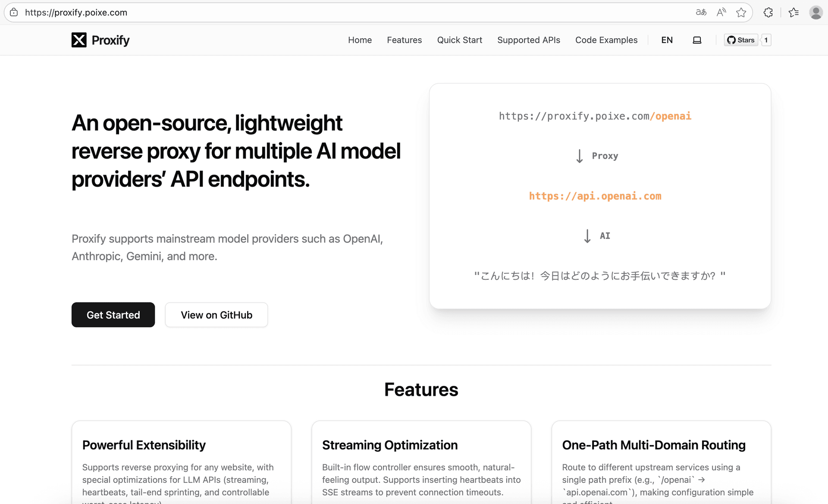Click the Get Started button
The image size is (828, 504).
(113, 315)
